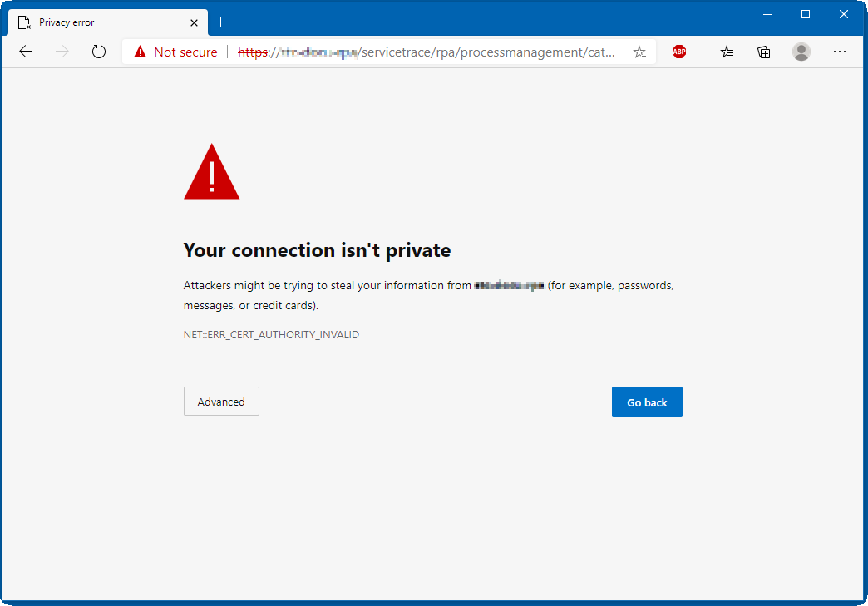Open the Collections panel
868x606 pixels.
click(x=763, y=51)
